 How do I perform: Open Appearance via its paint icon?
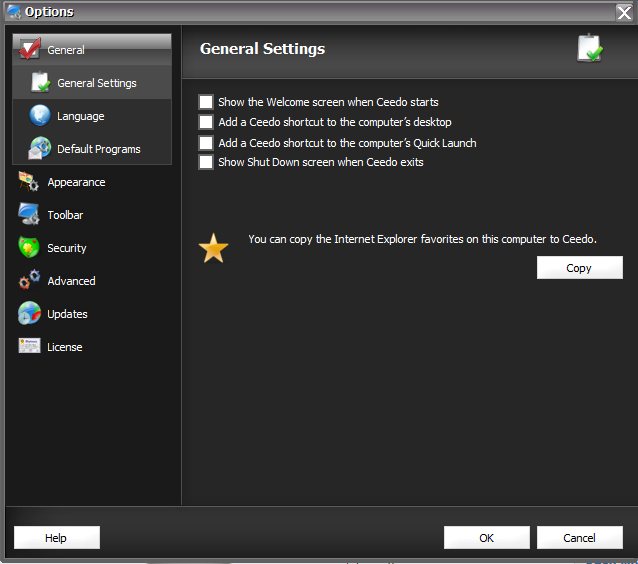point(29,182)
